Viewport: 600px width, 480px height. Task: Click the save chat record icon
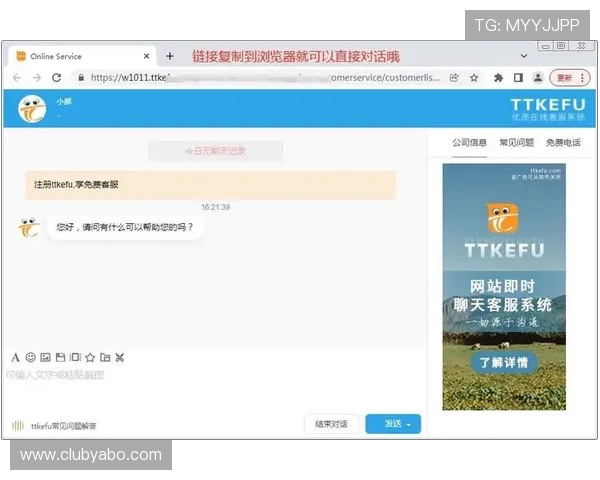60,358
